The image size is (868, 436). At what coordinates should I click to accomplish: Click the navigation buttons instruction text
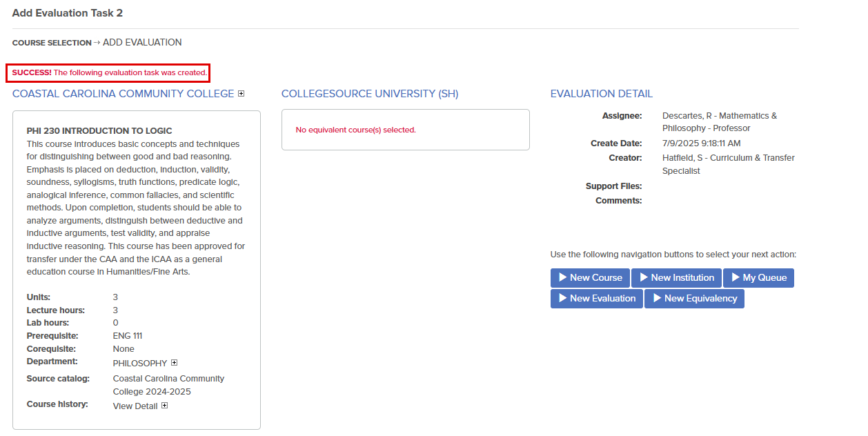[673, 255]
